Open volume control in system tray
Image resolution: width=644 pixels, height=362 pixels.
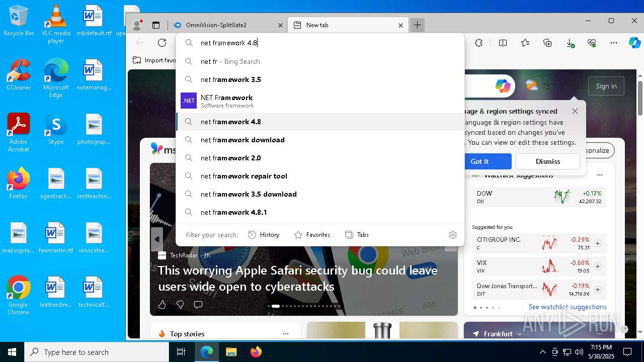pyautogui.click(x=579, y=352)
